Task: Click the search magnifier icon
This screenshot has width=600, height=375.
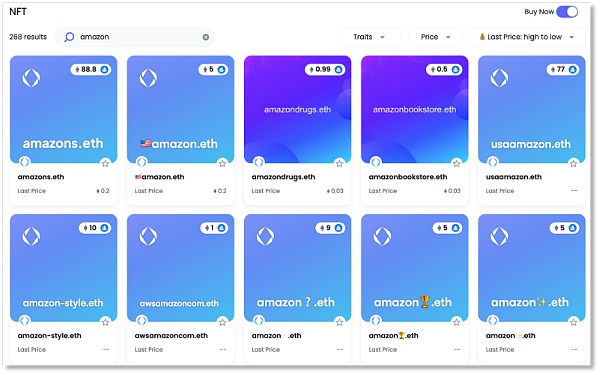Action: (x=69, y=37)
